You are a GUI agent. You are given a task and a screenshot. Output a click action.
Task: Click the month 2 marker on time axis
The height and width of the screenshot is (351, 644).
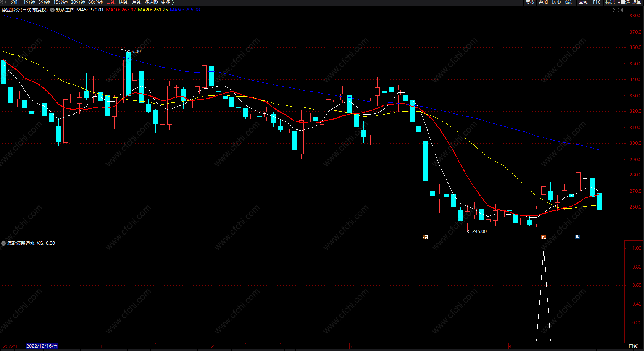[x=212, y=346]
